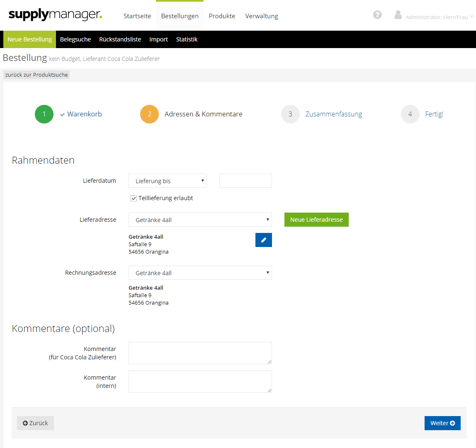Image resolution: width=476 pixels, height=448 pixels.
Task: Select step 4 Fertig circle
Action: pos(410,114)
